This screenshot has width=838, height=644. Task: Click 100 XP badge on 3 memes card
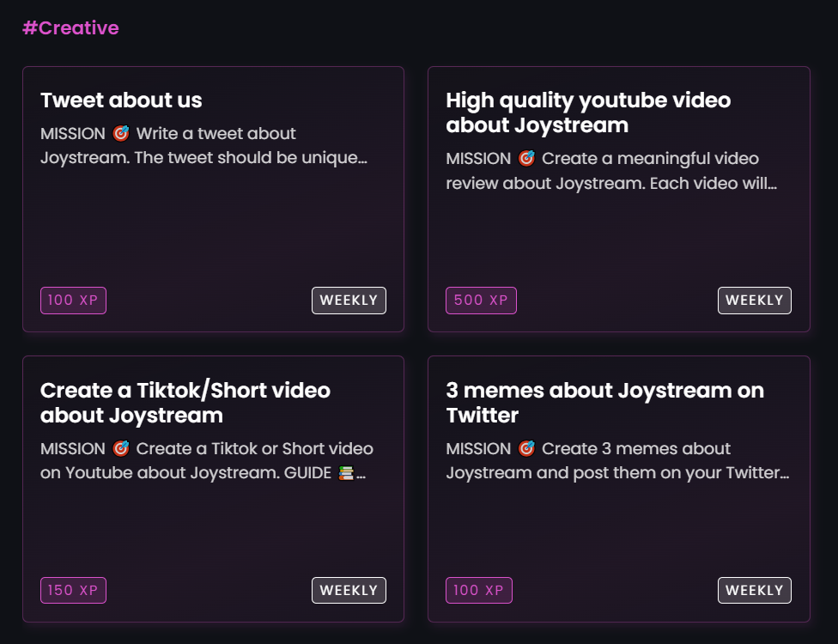click(x=479, y=590)
